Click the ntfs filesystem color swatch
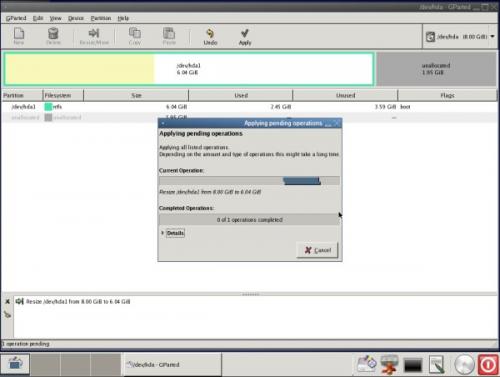The width and height of the screenshot is (500, 377). pyautogui.click(x=48, y=107)
